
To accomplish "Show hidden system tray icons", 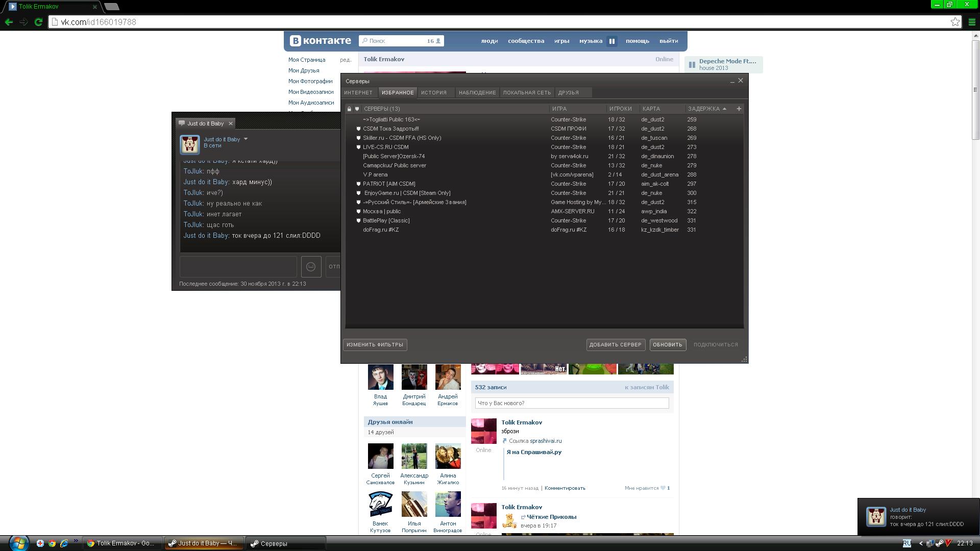I will click(x=921, y=543).
